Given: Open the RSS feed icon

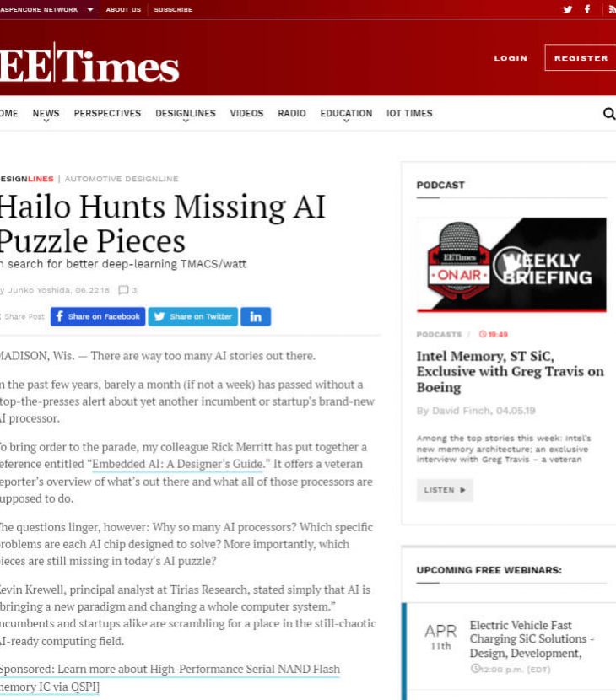Looking at the screenshot, I should click(612, 9).
